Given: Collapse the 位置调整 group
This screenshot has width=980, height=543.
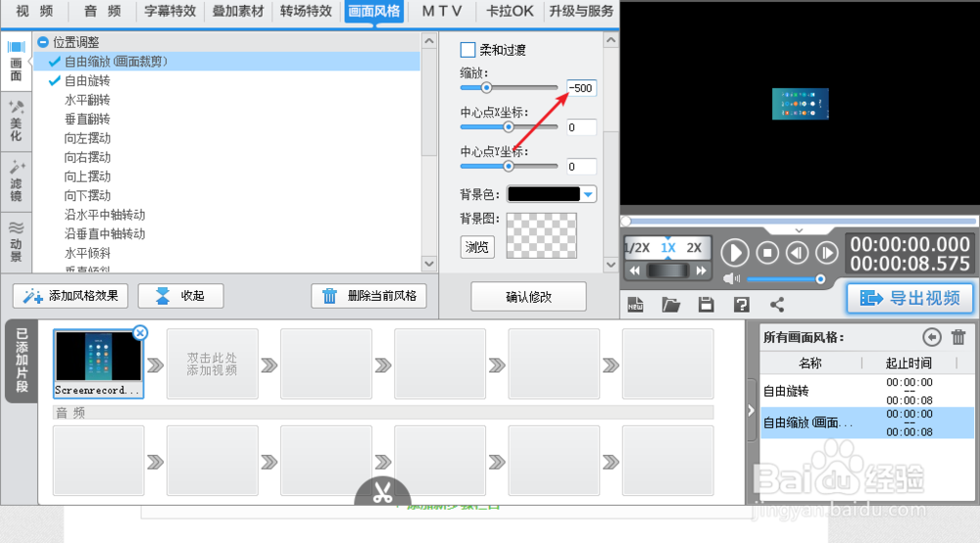Looking at the screenshot, I should coord(43,42).
